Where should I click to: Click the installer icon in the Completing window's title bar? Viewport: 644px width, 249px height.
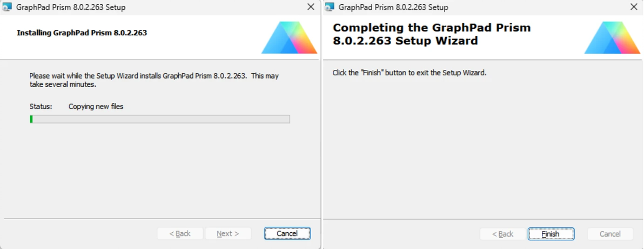(329, 7)
